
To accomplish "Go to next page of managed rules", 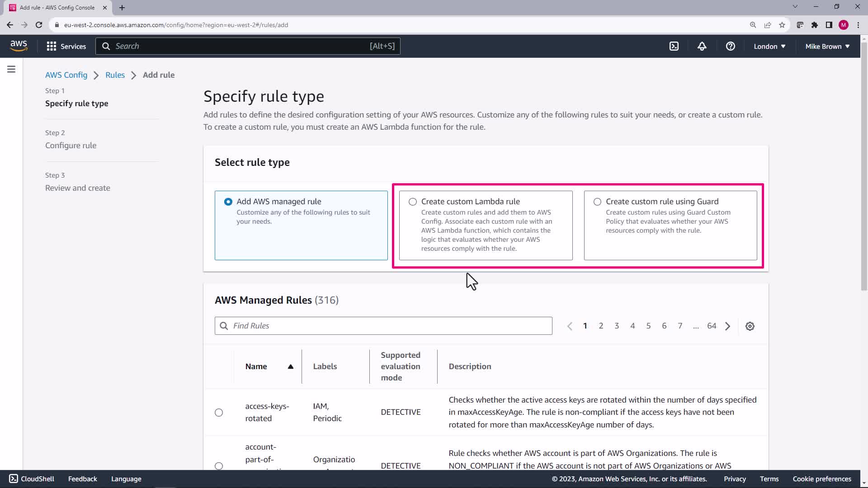I will (727, 326).
